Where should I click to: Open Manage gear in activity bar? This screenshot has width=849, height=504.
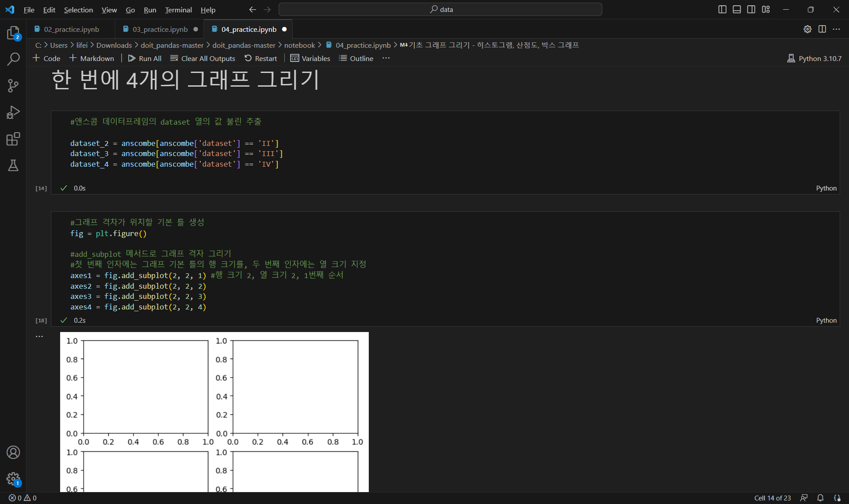point(13,478)
